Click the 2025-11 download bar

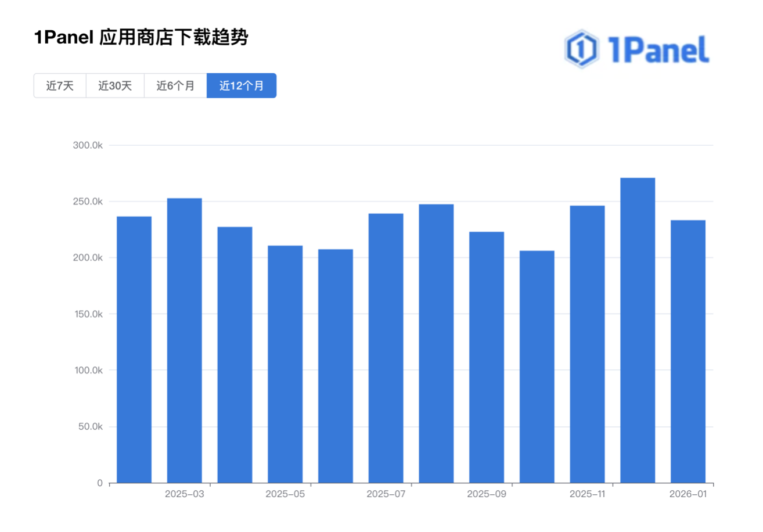[x=587, y=344]
